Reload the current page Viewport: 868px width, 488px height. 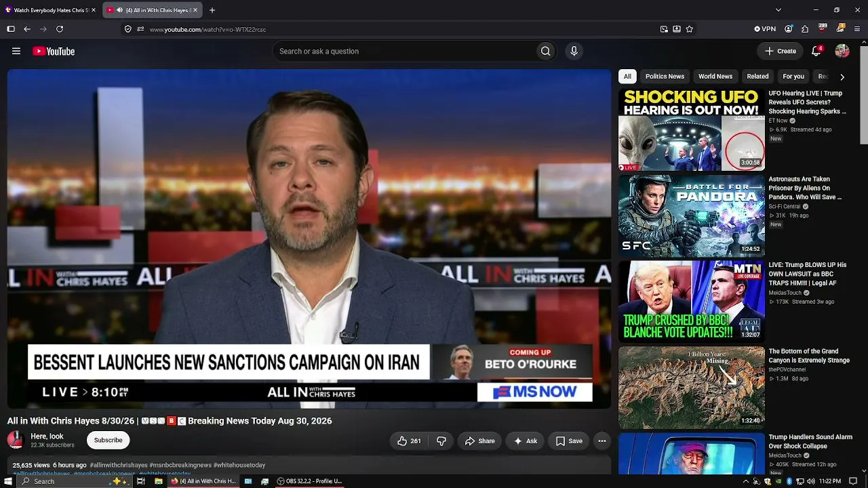point(60,29)
